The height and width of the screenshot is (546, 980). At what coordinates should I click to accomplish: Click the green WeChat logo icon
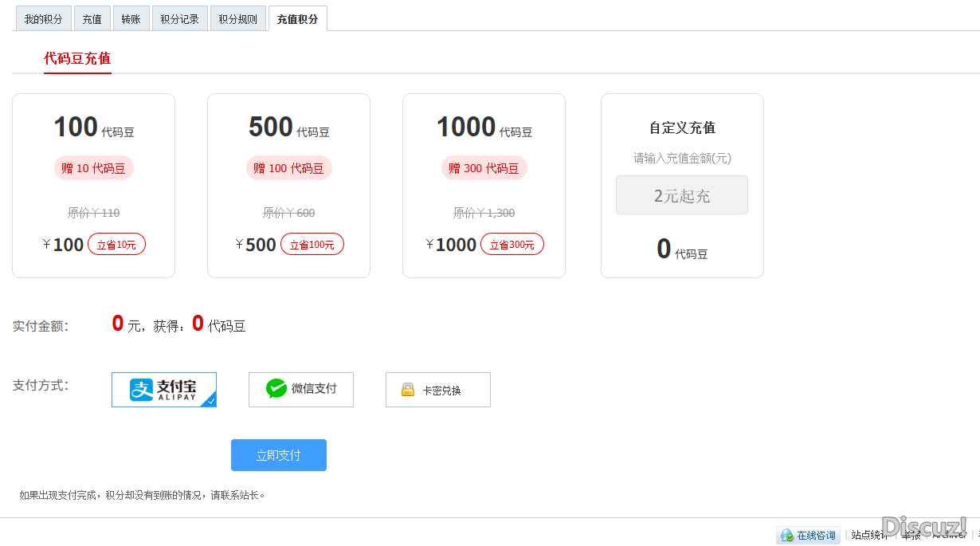(x=276, y=389)
